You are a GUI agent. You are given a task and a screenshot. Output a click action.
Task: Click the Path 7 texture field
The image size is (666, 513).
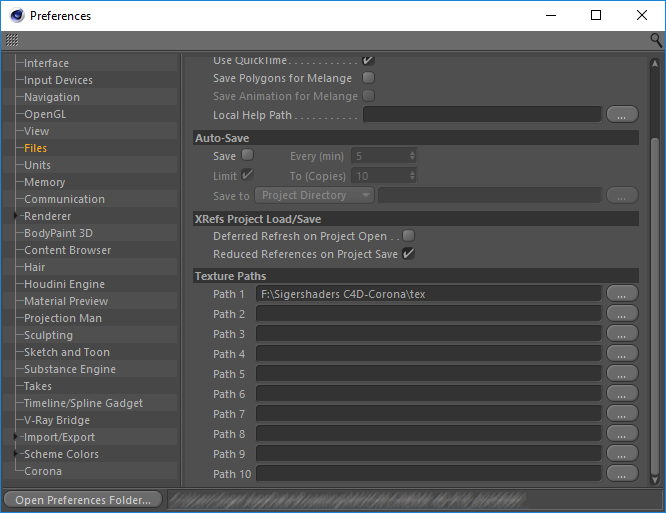(x=429, y=413)
